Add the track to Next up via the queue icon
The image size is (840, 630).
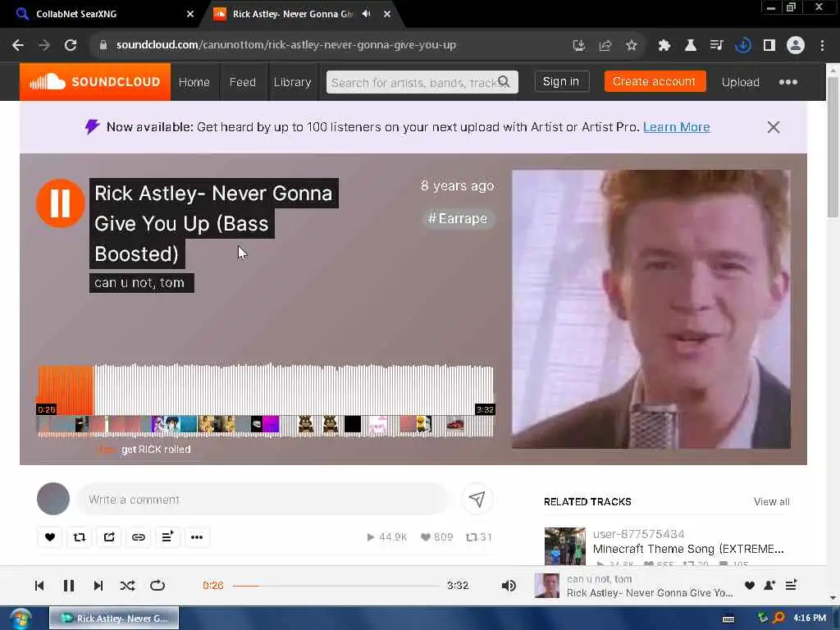pos(167,536)
